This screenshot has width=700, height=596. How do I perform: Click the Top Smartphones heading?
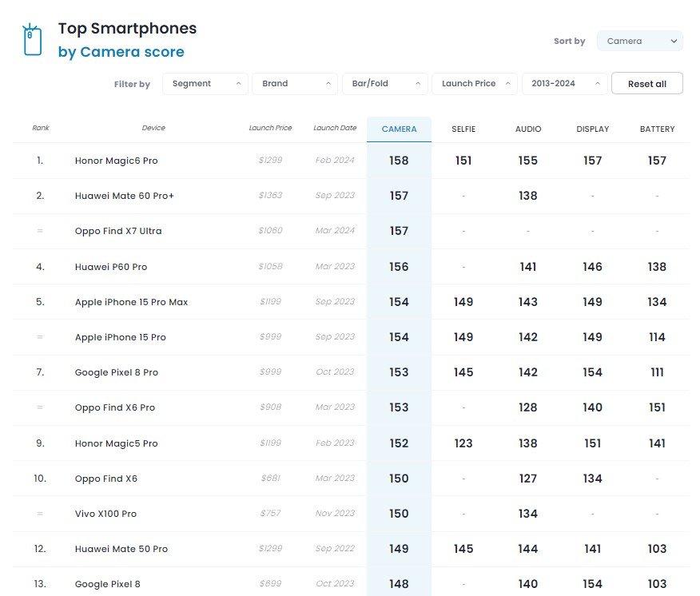tap(127, 29)
